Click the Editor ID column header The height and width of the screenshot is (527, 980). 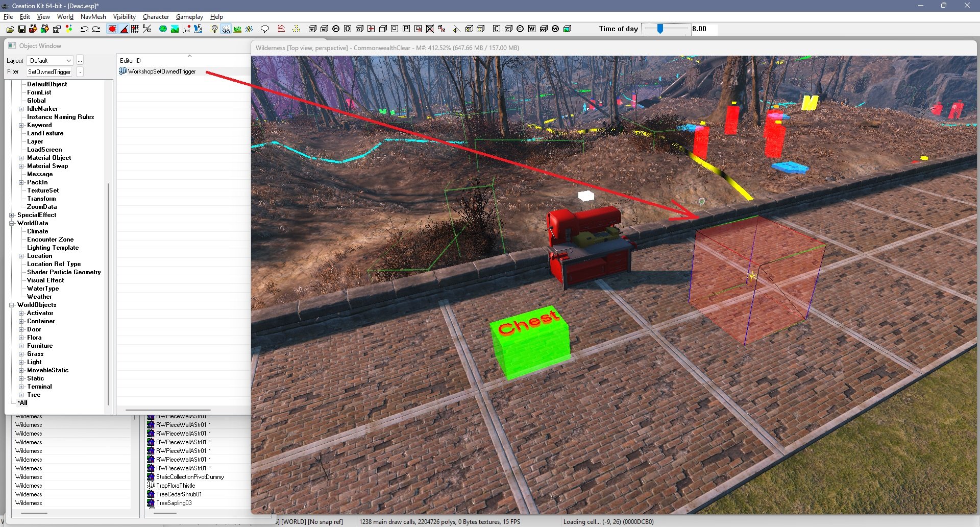(x=184, y=61)
